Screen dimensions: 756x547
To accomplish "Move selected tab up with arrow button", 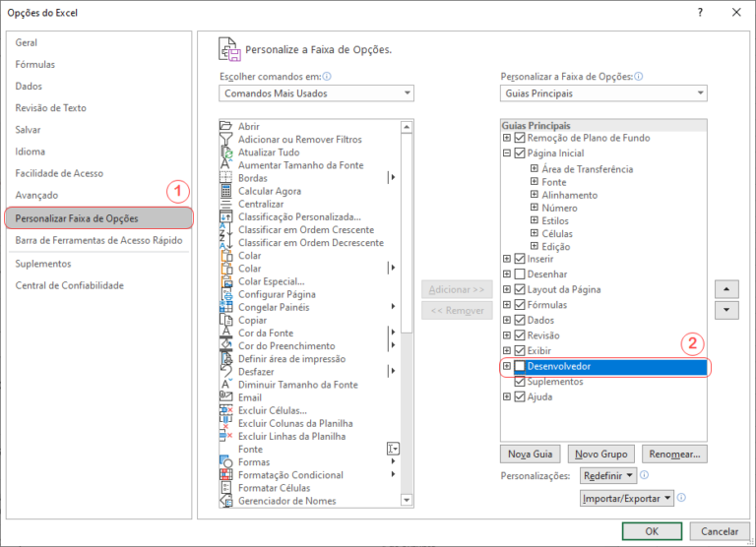I will tap(726, 289).
